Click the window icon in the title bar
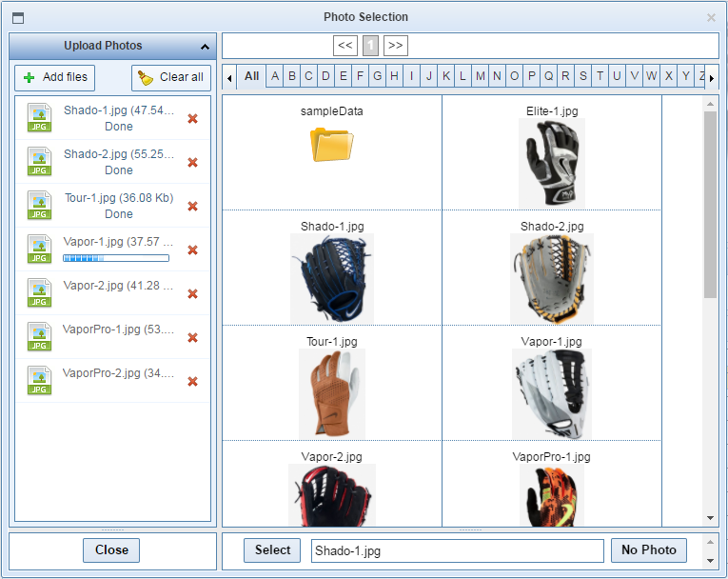Viewport: 728px width, 579px height. [x=17, y=18]
